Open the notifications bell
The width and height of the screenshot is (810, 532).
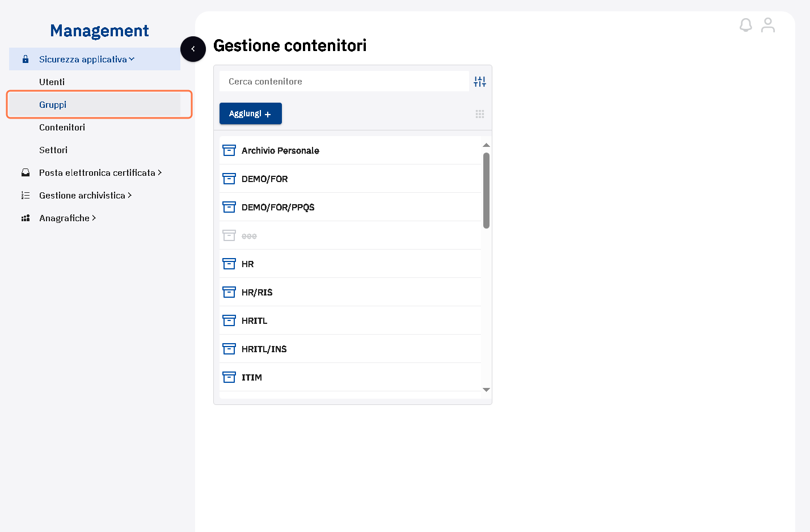tap(746, 25)
